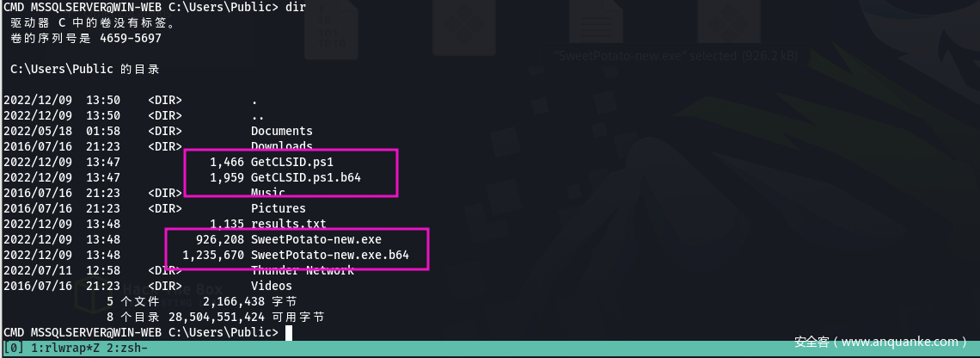Click the 28,504,551,424 free bytes value
This screenshot has width=980, height=358.
coord(217,318)
